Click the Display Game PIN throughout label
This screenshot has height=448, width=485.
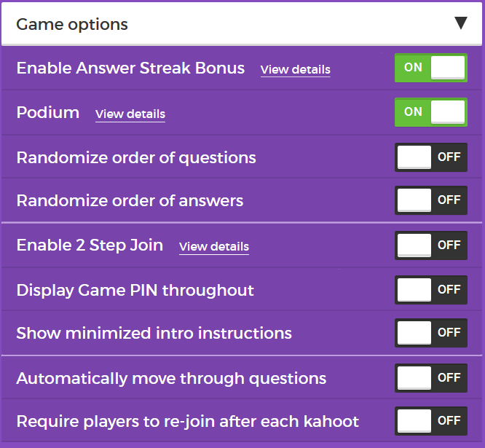pyautogui.click(x=135, y=290)
